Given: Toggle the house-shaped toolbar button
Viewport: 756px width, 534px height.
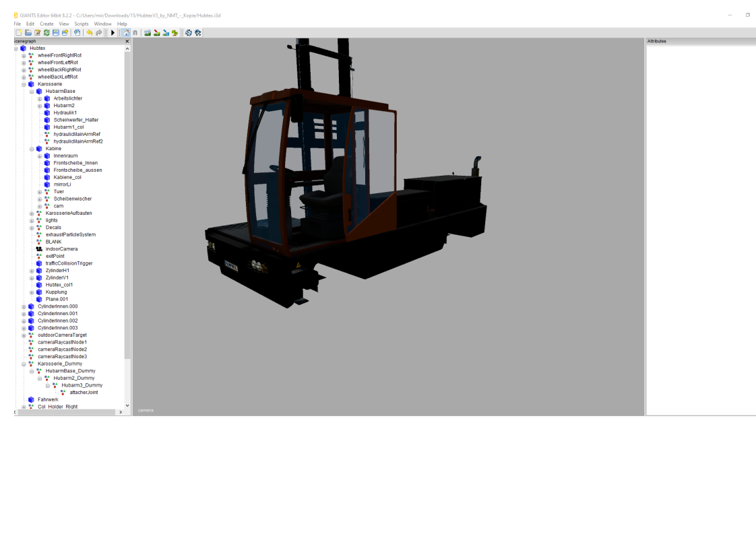Looking at the screenshot, I should tap(125, 32).
